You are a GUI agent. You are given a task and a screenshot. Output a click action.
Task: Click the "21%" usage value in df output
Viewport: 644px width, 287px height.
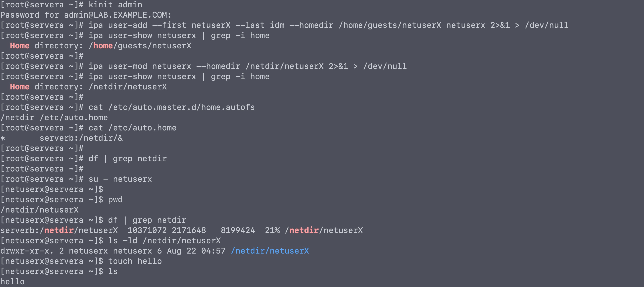272,230
